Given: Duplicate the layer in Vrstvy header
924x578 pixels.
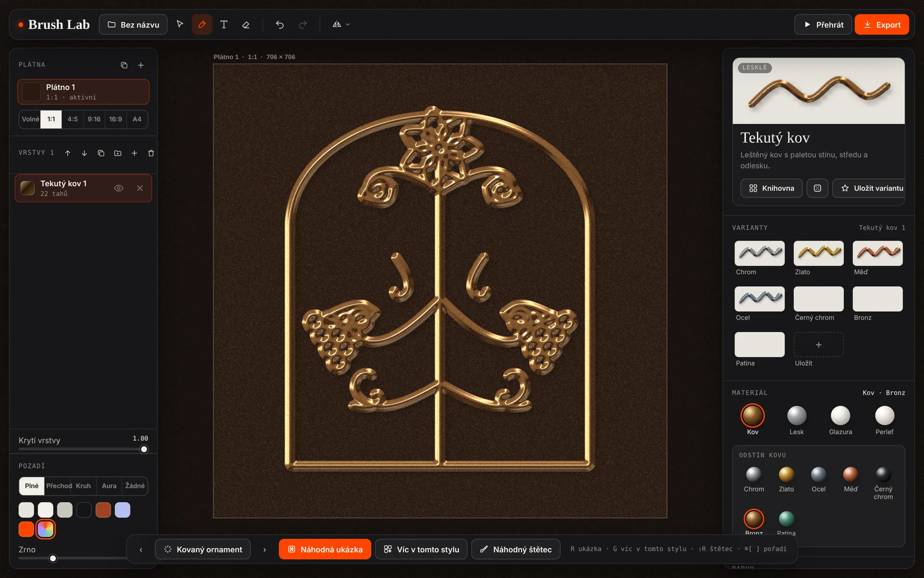Looking at the screenshot, I should (x=101, y=153).
